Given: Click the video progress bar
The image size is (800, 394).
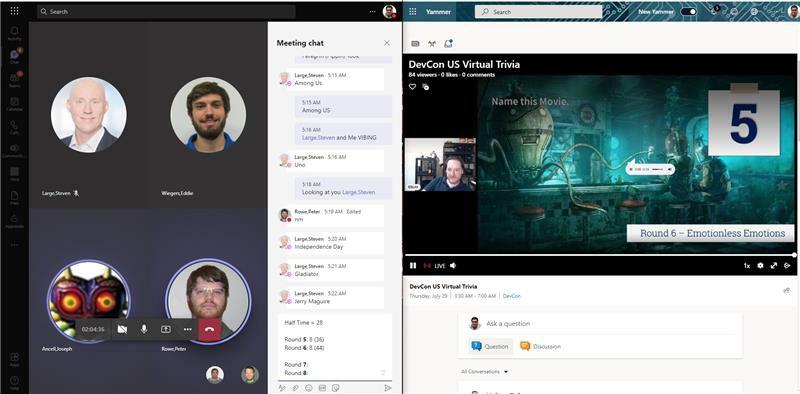Looking at the screenshot, I should point(601,255).
